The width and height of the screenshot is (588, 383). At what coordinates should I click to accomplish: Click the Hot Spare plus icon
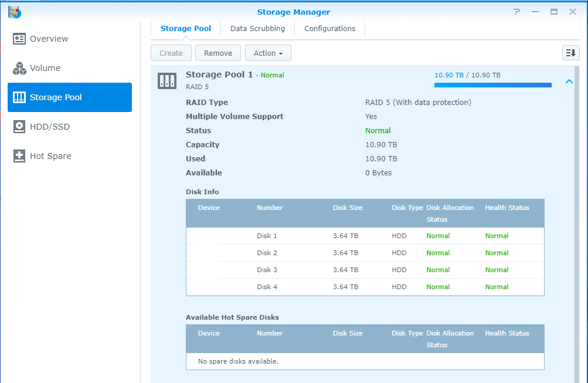[x=19, y=156]
